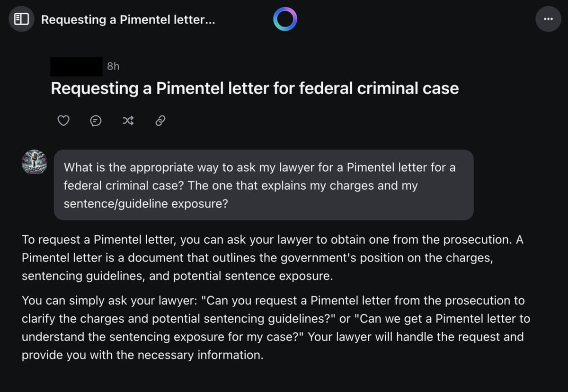
Task: Click the text "sentencing guidelines, and potential sentence exposure"
Action: 176,277
